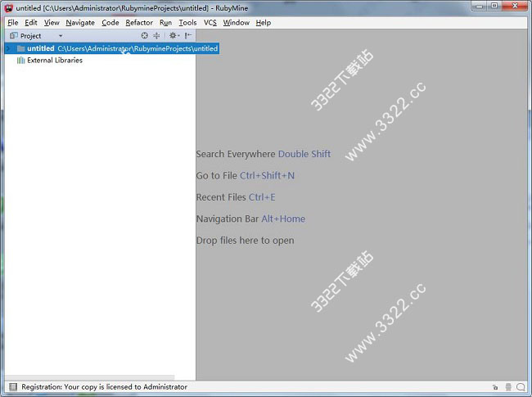The width and height of the screenshot is (532, 397).
Task: Click the RubyMine app icon in title bar
Action: [x=9, y=8]
